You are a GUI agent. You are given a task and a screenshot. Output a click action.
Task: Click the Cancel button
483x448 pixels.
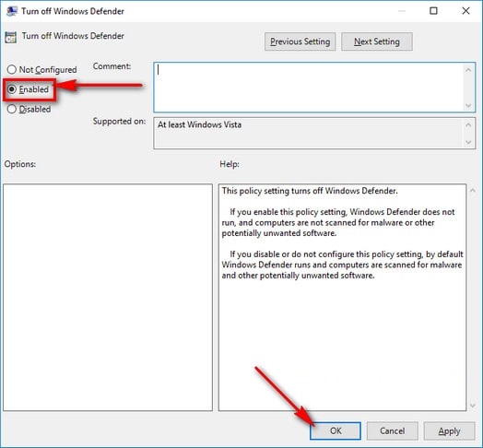click(392, 430)
